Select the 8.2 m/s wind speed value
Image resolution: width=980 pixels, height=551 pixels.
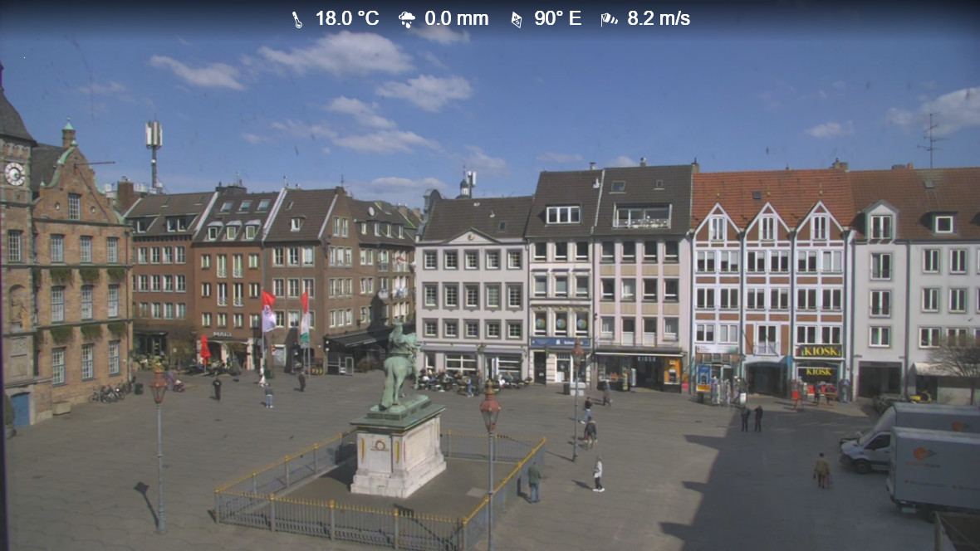click(659, 18)
